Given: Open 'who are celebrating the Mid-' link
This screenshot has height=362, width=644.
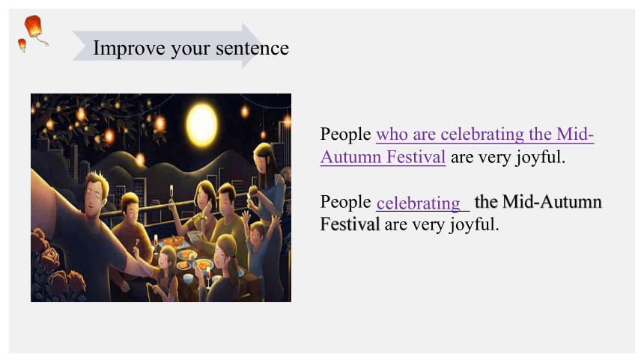Looking at the screenshot, I should 485,134.
